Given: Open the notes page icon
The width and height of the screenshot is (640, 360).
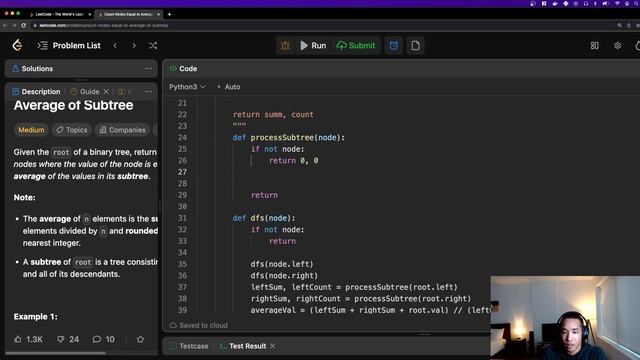Looking at the screenshot, I should (415, 46).
